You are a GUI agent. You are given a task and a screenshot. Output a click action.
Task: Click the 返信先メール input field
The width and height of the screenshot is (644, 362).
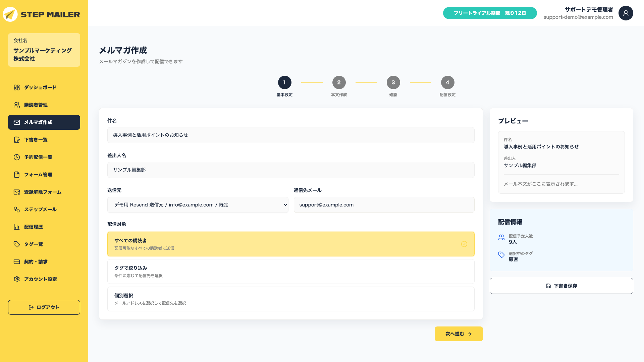pyautogui.click(x=384, y=205)
